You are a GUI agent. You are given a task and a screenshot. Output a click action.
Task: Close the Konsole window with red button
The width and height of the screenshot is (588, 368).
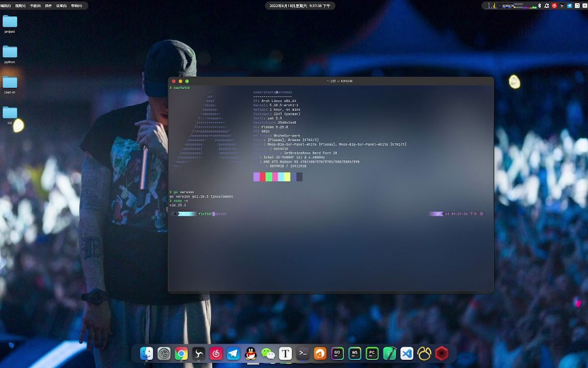click(174, 81)
